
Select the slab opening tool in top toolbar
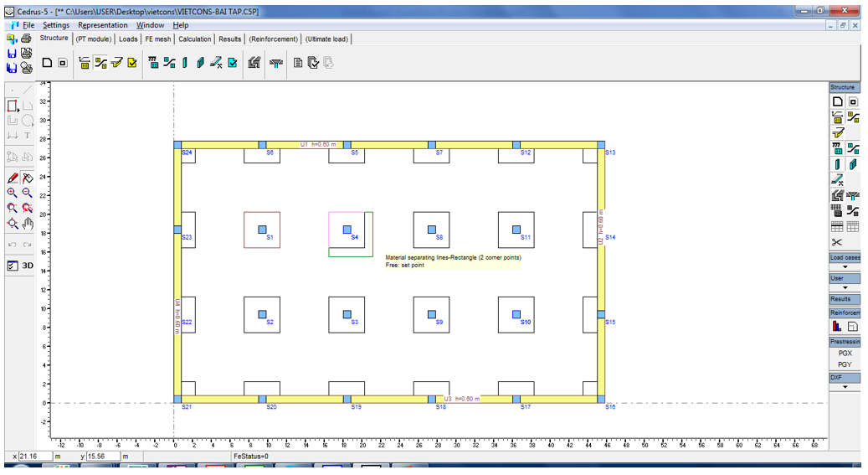coord(63,63)
